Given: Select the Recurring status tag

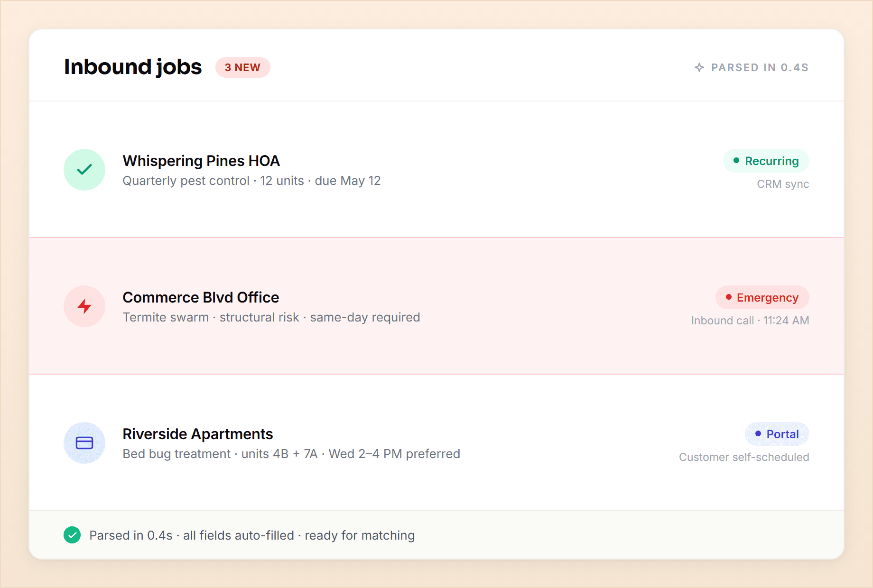Looking at the screenshot, I should coord(766,161).
